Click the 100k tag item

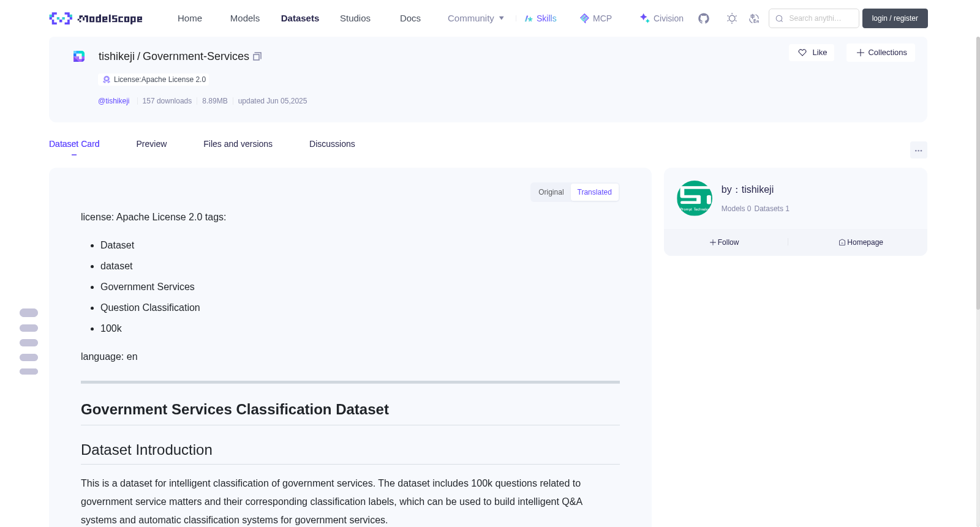[x=111, y=329]
